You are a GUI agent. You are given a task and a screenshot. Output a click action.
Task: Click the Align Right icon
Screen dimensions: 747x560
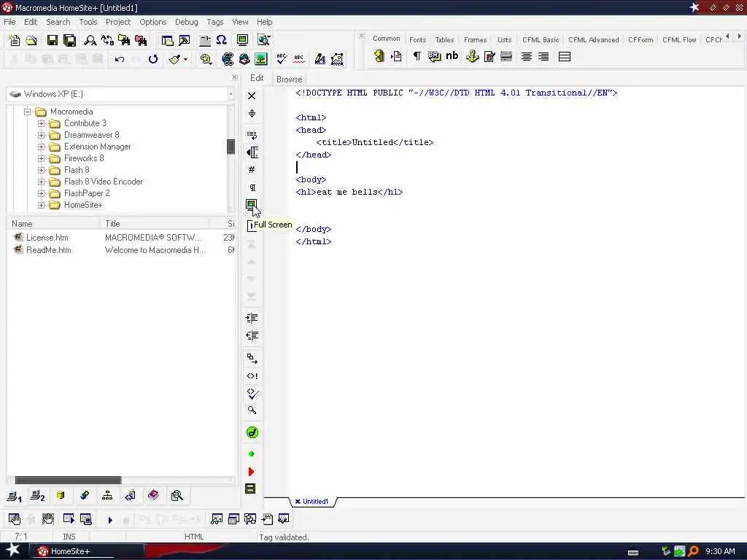pyautogui.click(x=543, y=56)
